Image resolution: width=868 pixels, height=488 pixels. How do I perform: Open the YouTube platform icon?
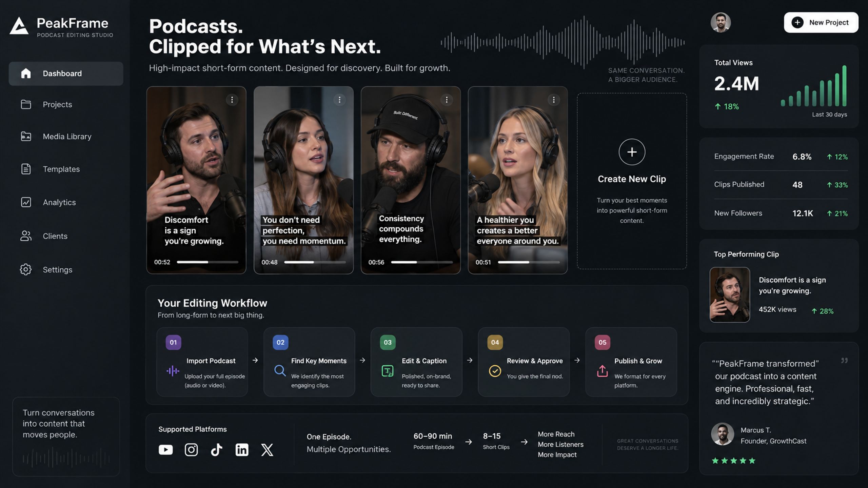[x=166, y=450]
